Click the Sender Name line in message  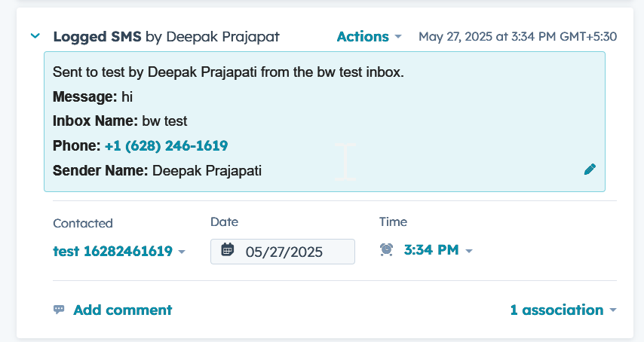[x=158, y=170]
